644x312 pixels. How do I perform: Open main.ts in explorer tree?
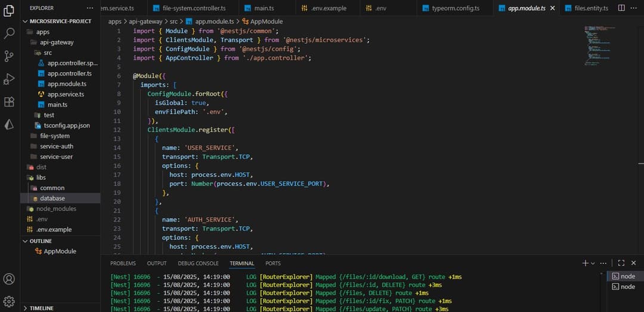click(x=60, y=105)
